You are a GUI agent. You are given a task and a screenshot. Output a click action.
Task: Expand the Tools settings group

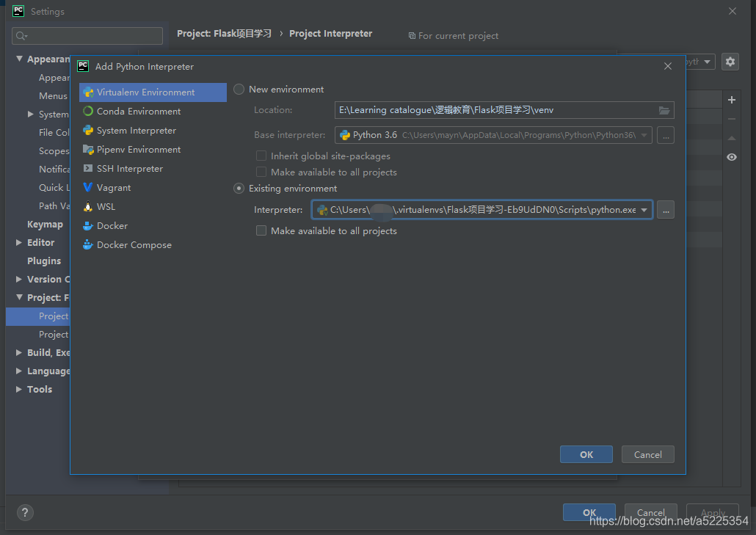19,389
